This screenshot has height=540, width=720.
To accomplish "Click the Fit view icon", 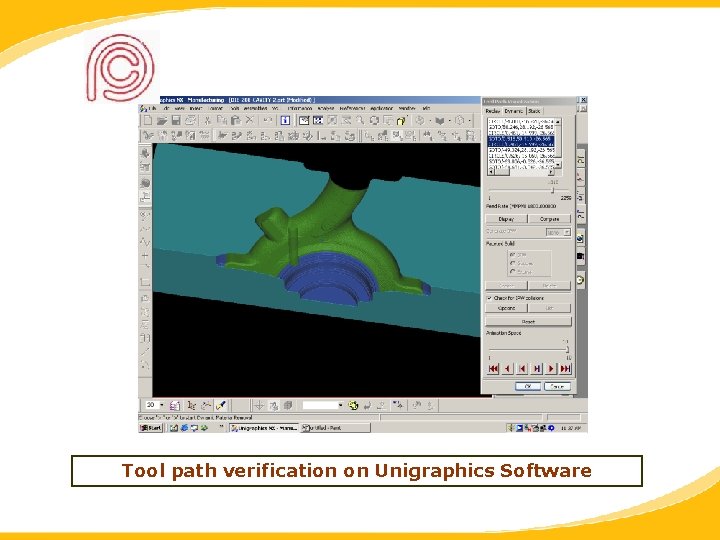I will click(x=318, y=120).
